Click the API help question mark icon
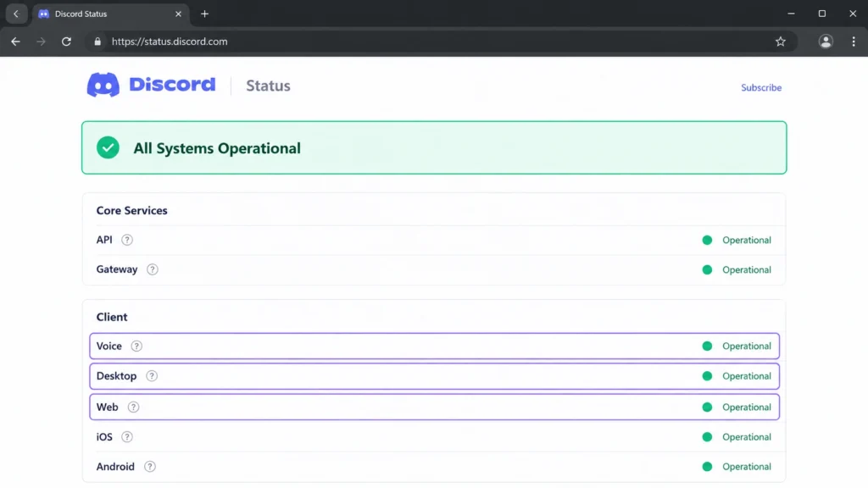This screenshot has height=488, width=868. point(127,240)
